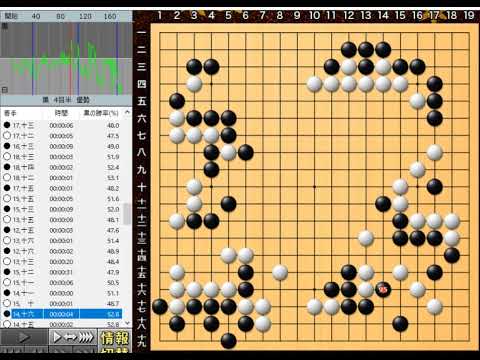Click the last-move black stone with the red 95 mark
480x360 pixels.
click(383, 289)
